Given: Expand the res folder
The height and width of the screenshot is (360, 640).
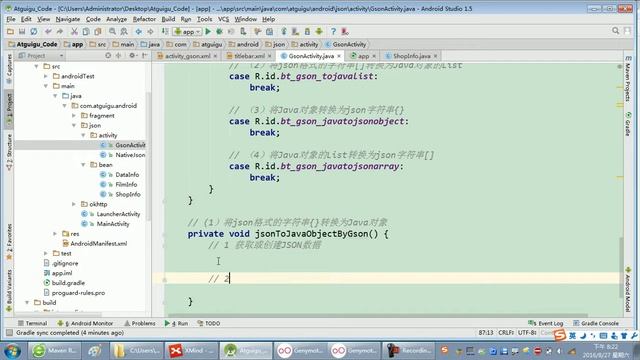Looking at the screenshot, I should (x=55, y=233).
